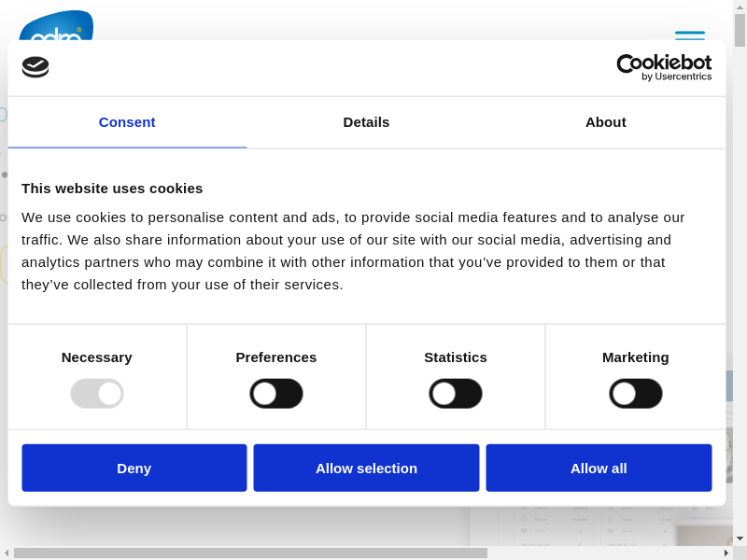This screenshot has height=560, width=747.
Task: Click the horizontal scrollbar right arrow
Action: (726, 553)
